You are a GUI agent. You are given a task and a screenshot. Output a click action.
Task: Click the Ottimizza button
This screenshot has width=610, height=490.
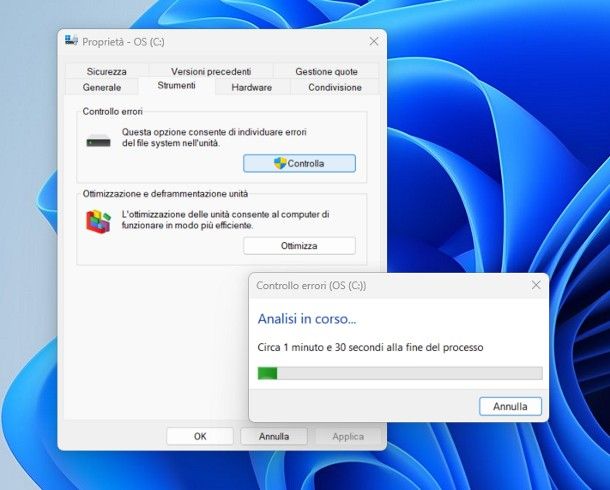(300, 246)
